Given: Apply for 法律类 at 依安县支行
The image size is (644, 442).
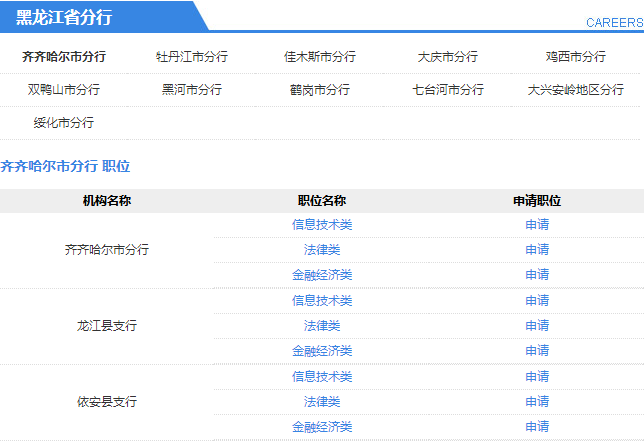Looking at the screenshot, I should 537,402.
